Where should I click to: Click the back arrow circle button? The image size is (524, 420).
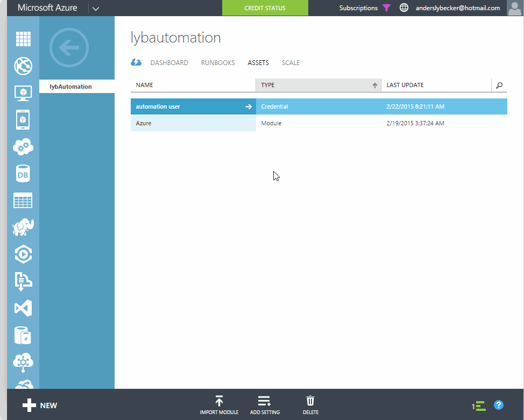point(69,49)
